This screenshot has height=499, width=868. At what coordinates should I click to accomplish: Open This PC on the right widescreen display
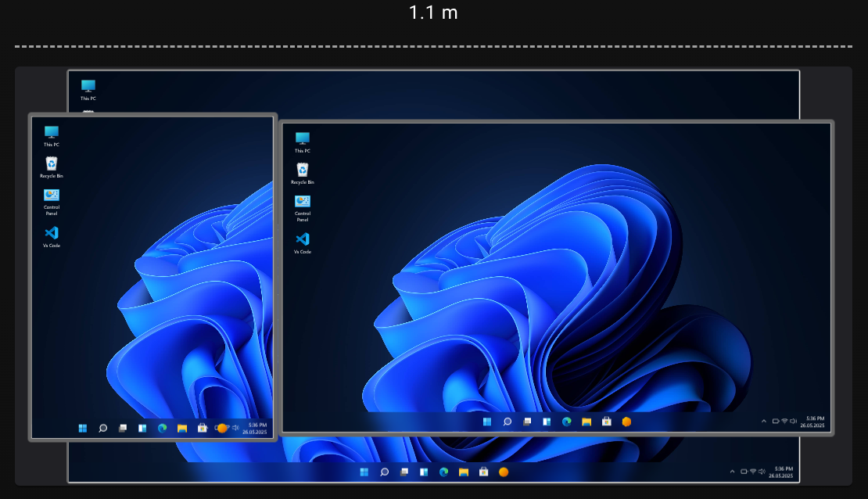pos(303,142)
